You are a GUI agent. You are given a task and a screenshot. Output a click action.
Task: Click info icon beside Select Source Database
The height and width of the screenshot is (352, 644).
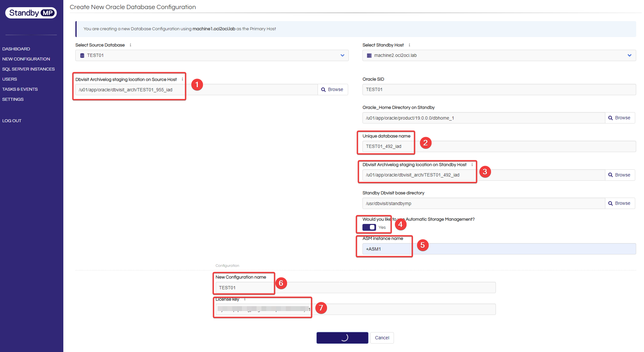pyautogui.click(x=131, y=45)
